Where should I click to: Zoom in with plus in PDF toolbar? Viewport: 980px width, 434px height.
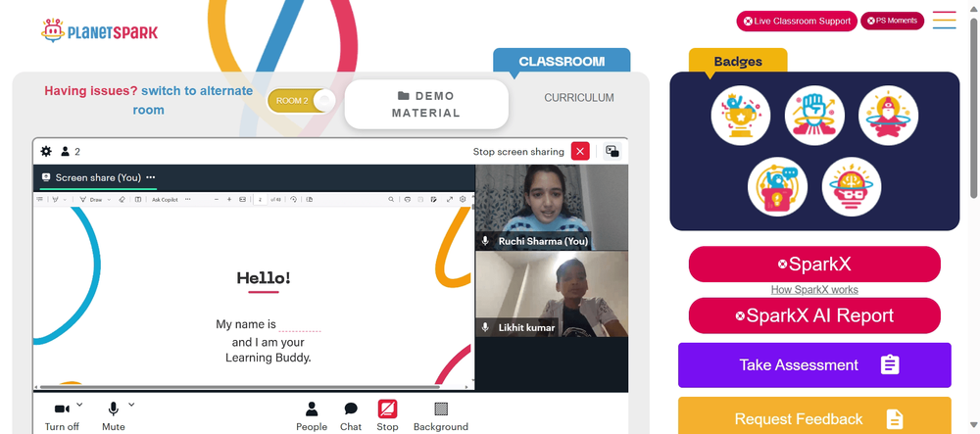229,200
